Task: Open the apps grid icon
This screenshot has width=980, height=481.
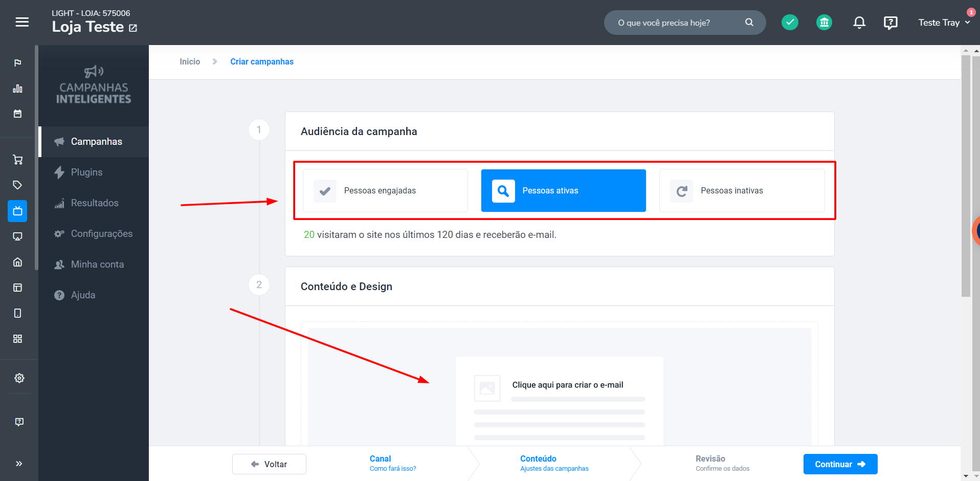Action: [x=18, y=339]
